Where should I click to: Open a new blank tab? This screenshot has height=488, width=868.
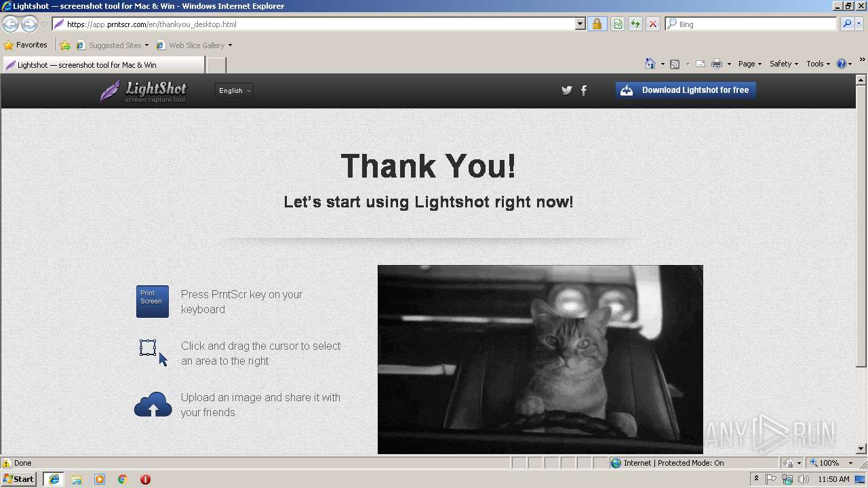pyautogui.click(x=216, y=65)
